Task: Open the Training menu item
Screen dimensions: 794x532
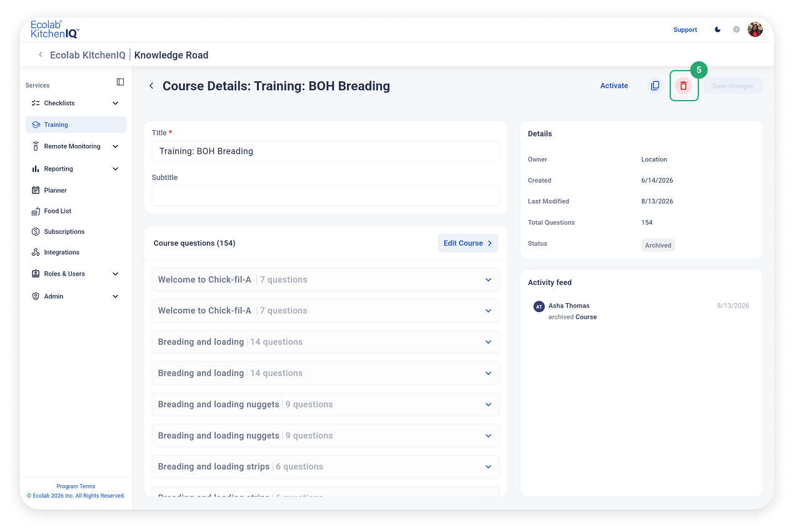Action: (x=76, y=124)
